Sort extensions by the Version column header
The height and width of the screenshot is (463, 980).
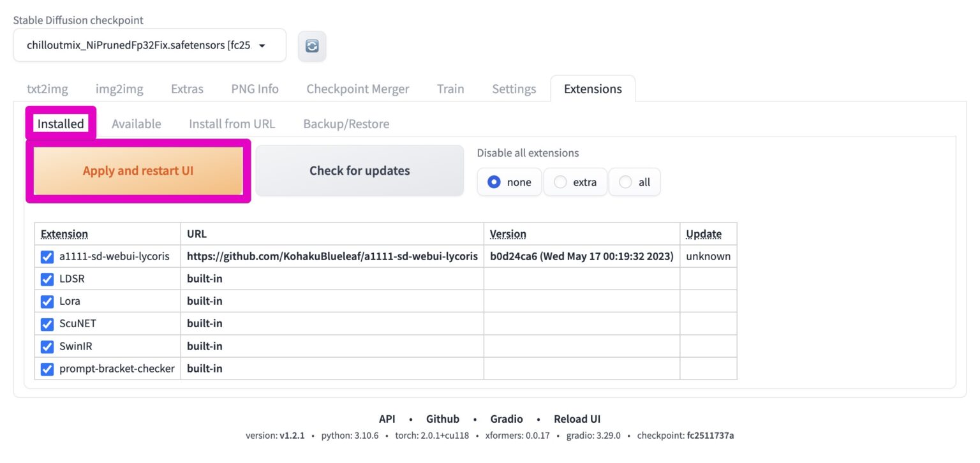click(508, 233)
